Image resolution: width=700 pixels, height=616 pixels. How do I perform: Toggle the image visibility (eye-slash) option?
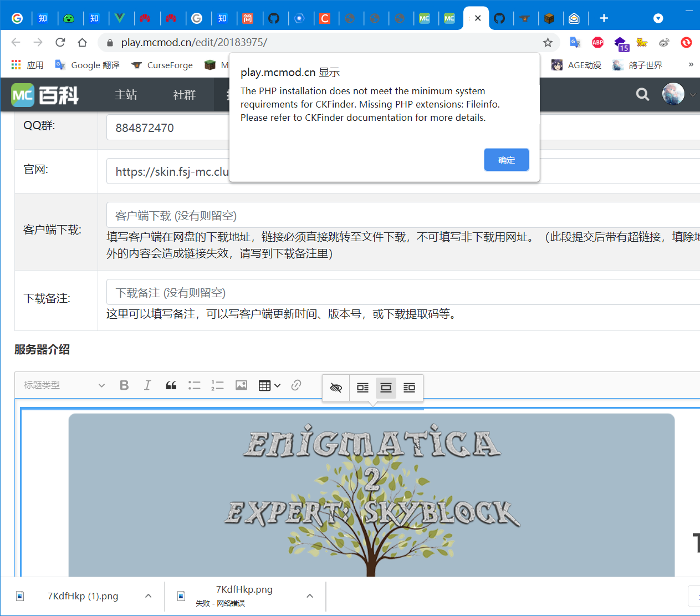click(336, 388)
